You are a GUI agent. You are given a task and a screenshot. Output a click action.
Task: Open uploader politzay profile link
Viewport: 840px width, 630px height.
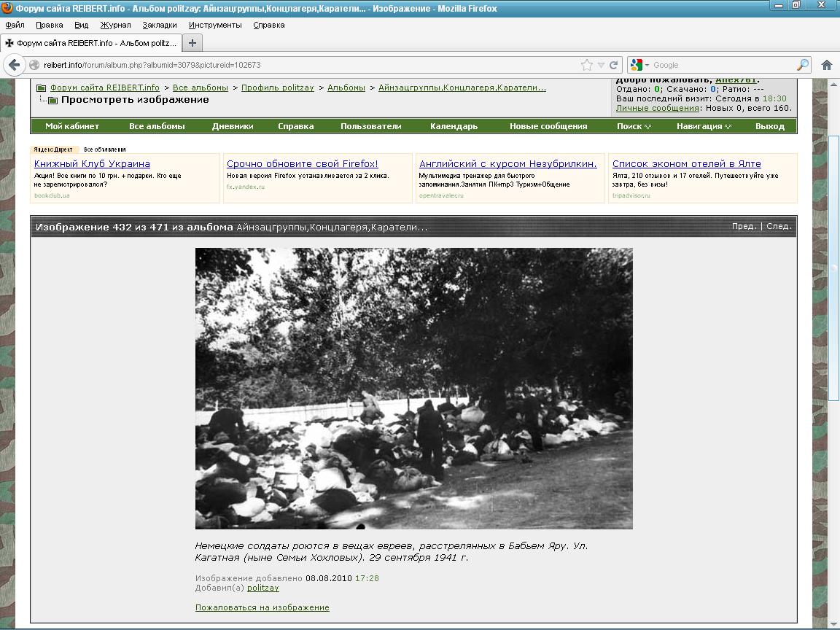pos(263,588)
